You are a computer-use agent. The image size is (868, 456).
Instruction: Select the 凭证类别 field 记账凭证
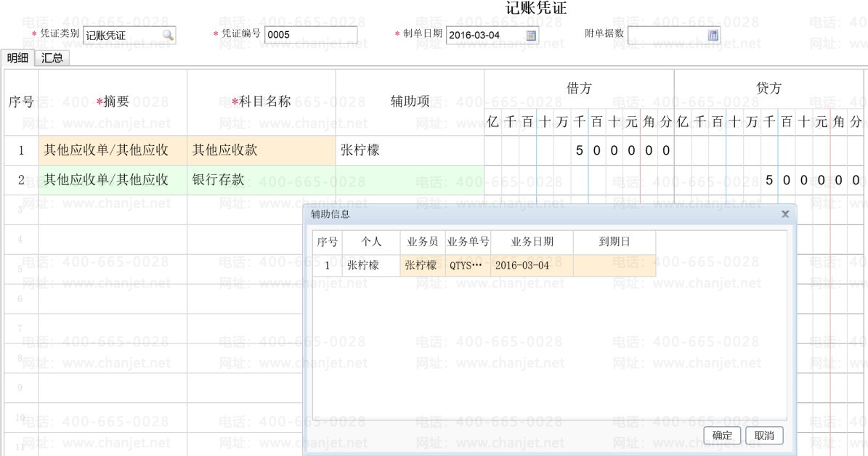pos(129,35)
